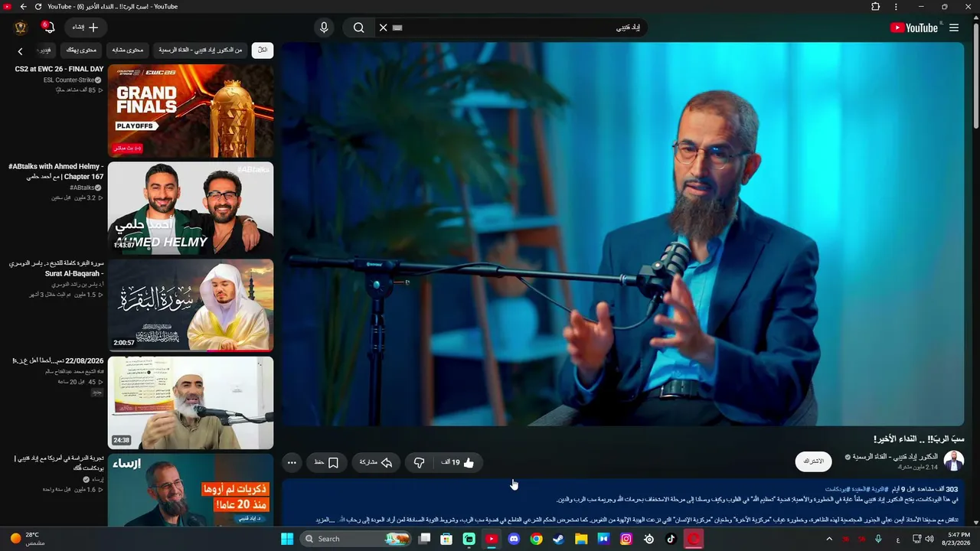This screenshot has height=551, width=980.
Task: Click the Windows taskbar Search box
Action: [356, 539]
